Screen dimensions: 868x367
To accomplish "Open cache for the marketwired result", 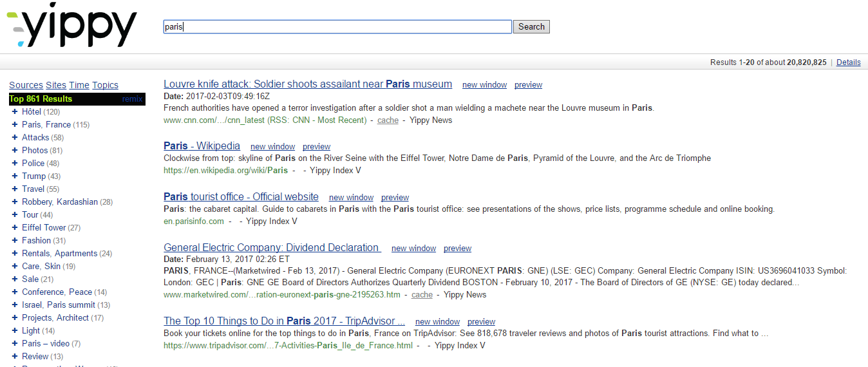I will 422,295.
